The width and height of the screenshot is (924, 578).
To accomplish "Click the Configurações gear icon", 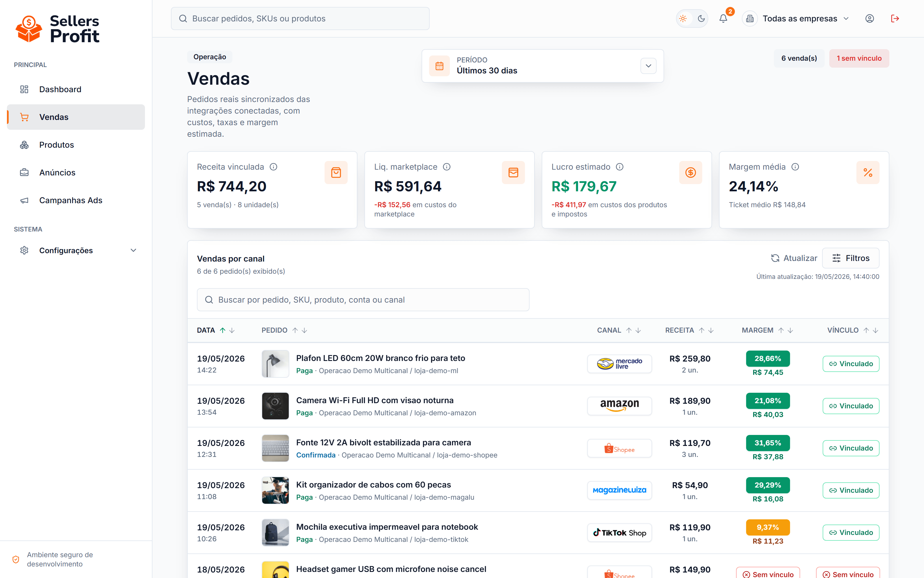I will pos(25,250).
